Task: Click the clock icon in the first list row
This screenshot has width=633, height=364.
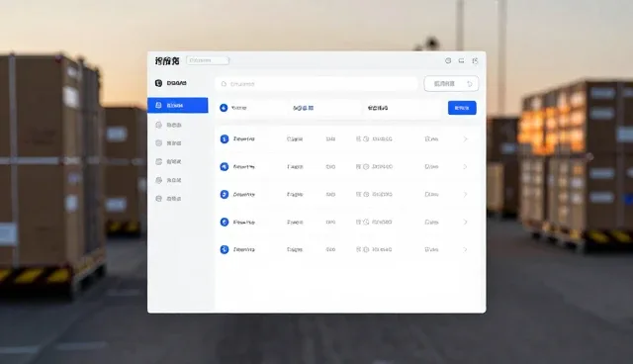Action: pos(366,139)
